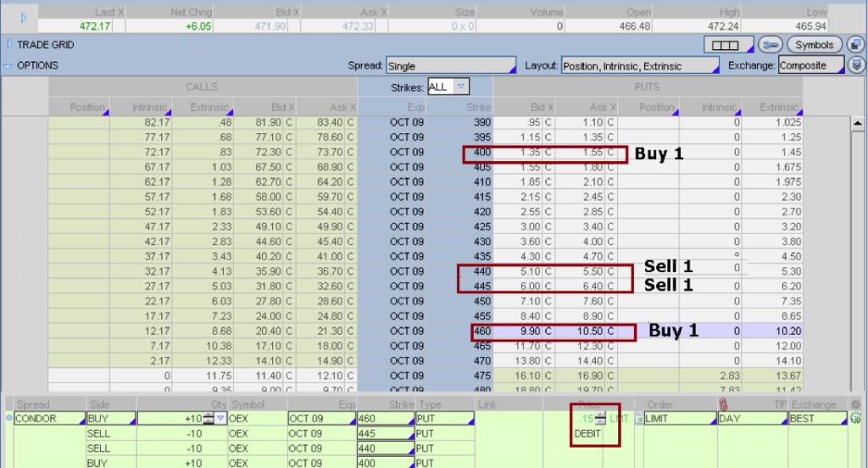Click the 410 strike call bid 62.70

coord(268,182)
